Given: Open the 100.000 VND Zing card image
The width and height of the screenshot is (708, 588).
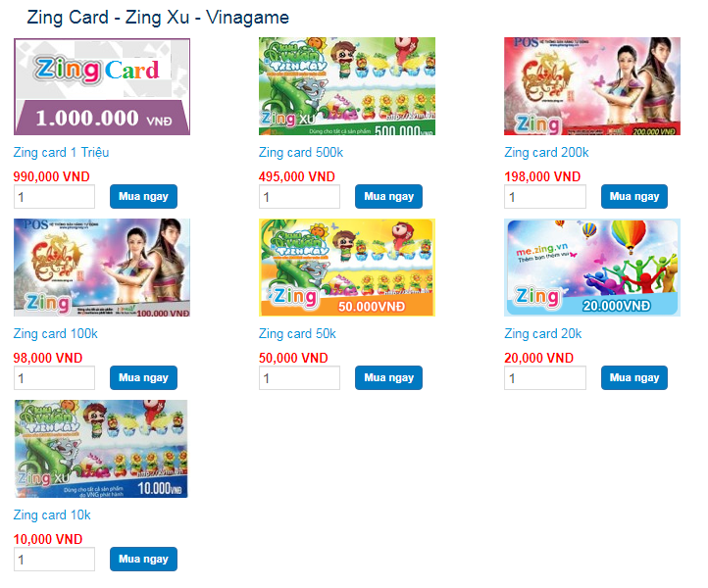Looking at the screenshot, I should [x=102, y=268].
